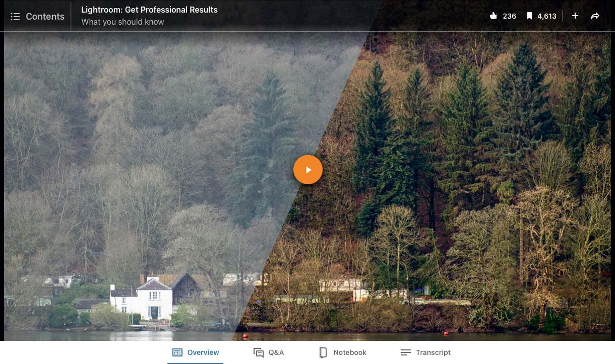The height and width of the screenshot is (364, 615).
Task: Click the 236 likes count
Action: (509, 16)
